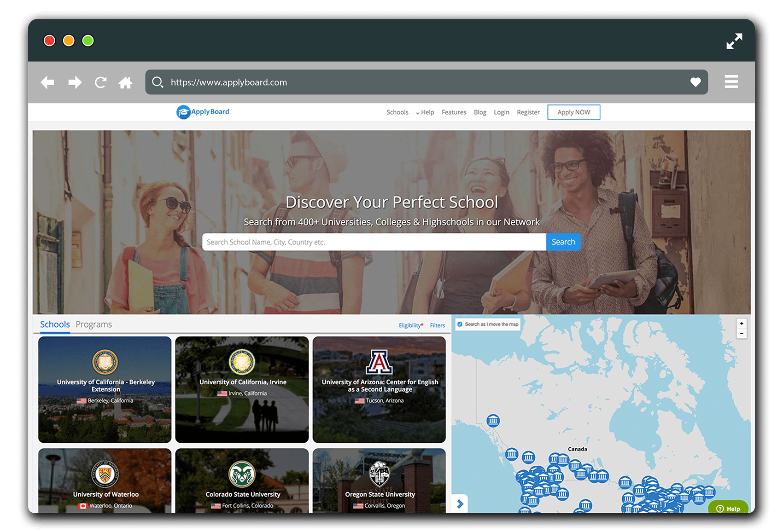
Task: Toggle Search as I move the map
Action: click(460, 324)
